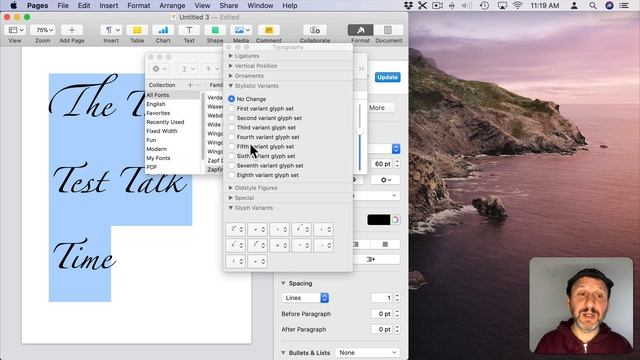Open Time Machine menu bar icon
Viewport: 640px width, 360px height.
tap(484, 6)
